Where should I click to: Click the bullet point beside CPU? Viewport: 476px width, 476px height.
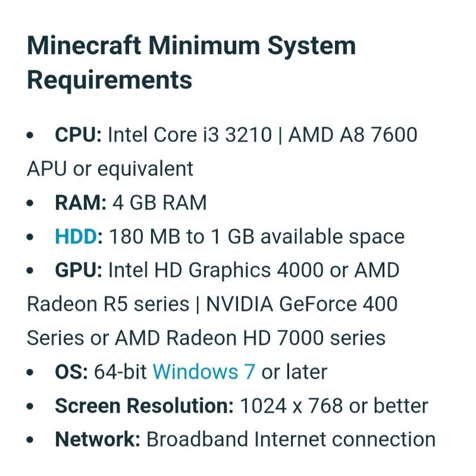coord(30,135)
